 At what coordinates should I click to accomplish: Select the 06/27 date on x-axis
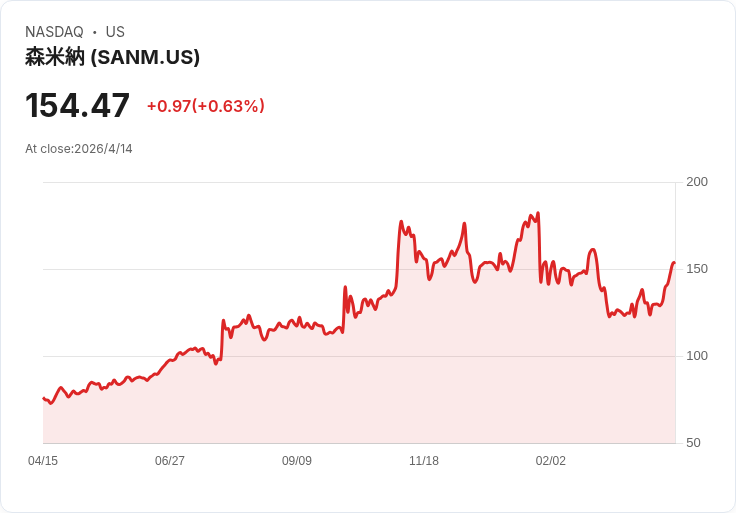[x=170, y=461]
